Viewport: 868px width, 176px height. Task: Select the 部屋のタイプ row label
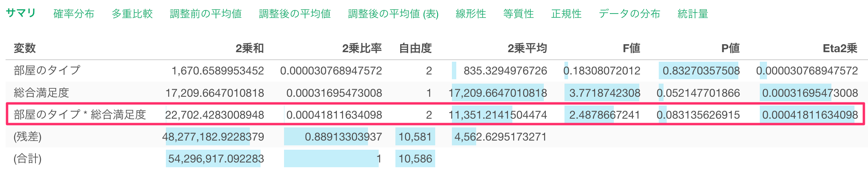tap(47, 70)
